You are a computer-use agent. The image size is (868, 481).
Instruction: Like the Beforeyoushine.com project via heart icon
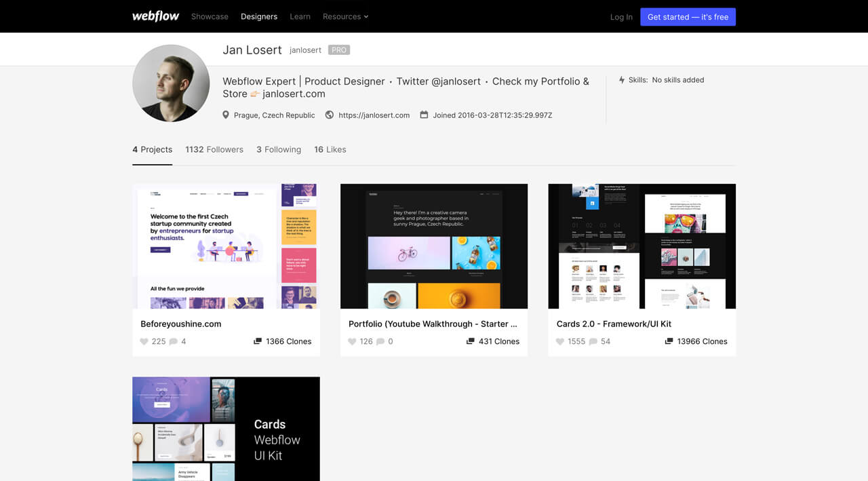click(144, 341)
